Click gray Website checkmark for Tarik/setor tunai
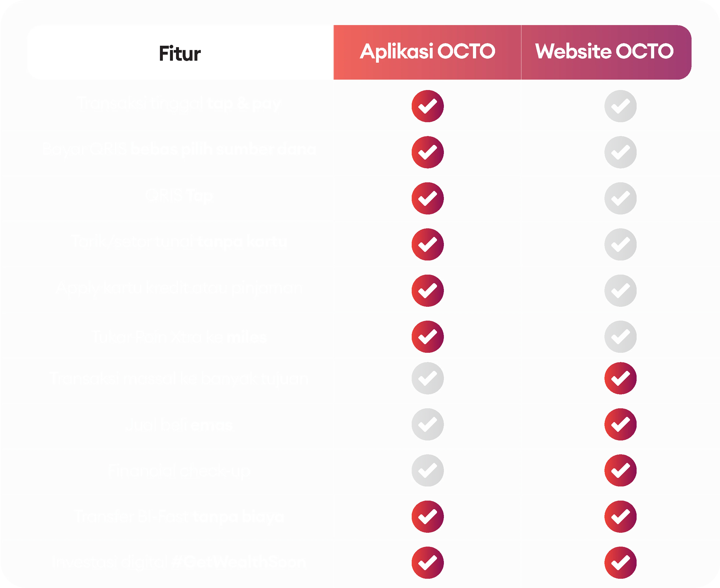 pos(620,244)
